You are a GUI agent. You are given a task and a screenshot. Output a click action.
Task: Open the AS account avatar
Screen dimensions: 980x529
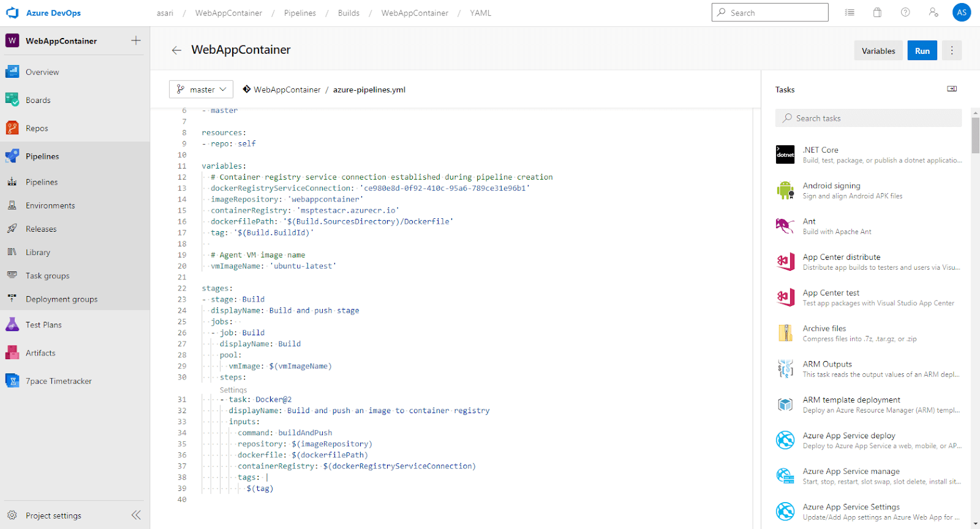(x=962, y=12)
